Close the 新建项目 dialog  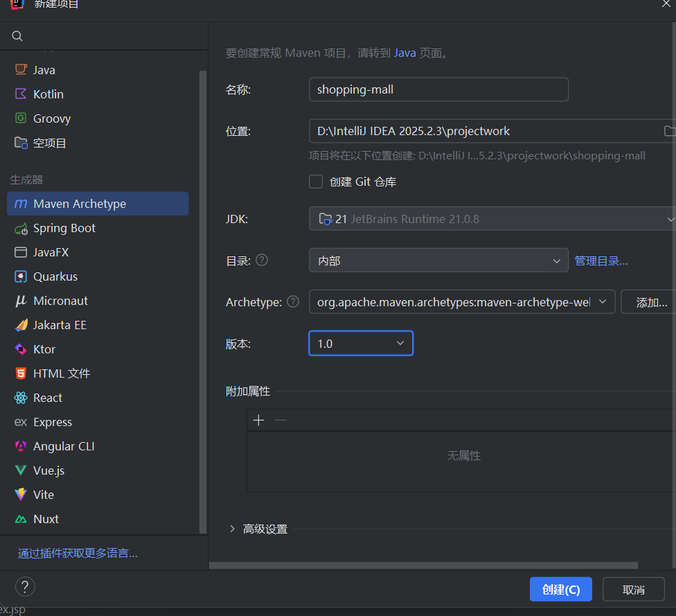(666, 4)
